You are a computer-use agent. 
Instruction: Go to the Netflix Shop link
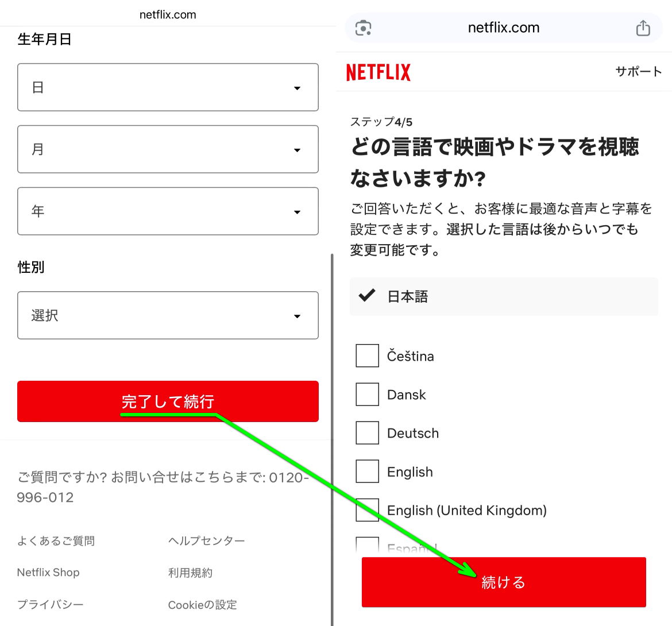coord(48,573)
